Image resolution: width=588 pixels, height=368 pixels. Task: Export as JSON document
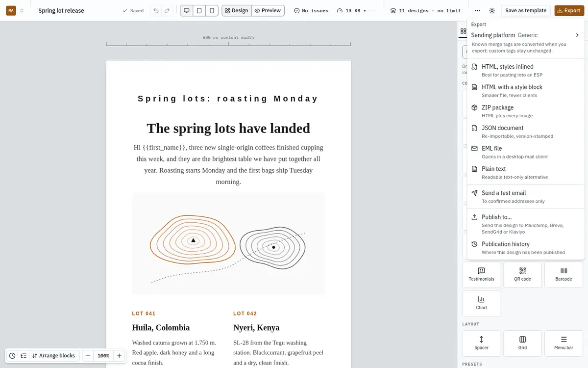pyautogui.click(x=526, y=131)
